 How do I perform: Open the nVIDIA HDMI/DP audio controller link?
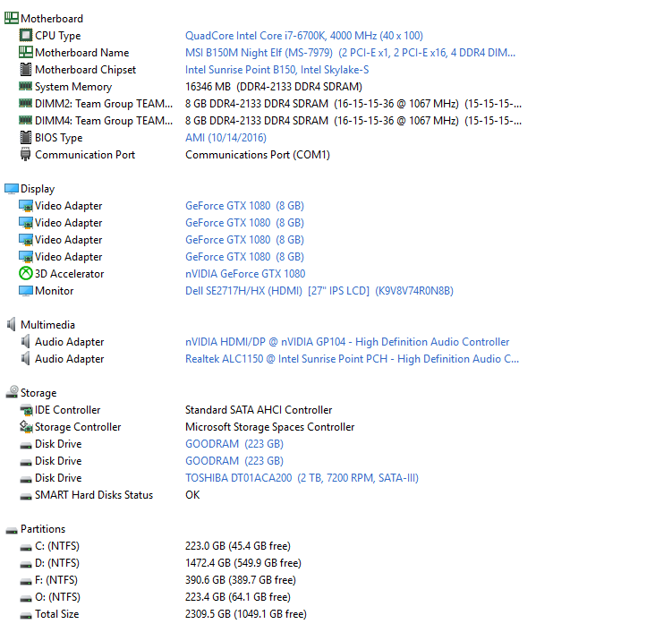click(x=347, y=342)
